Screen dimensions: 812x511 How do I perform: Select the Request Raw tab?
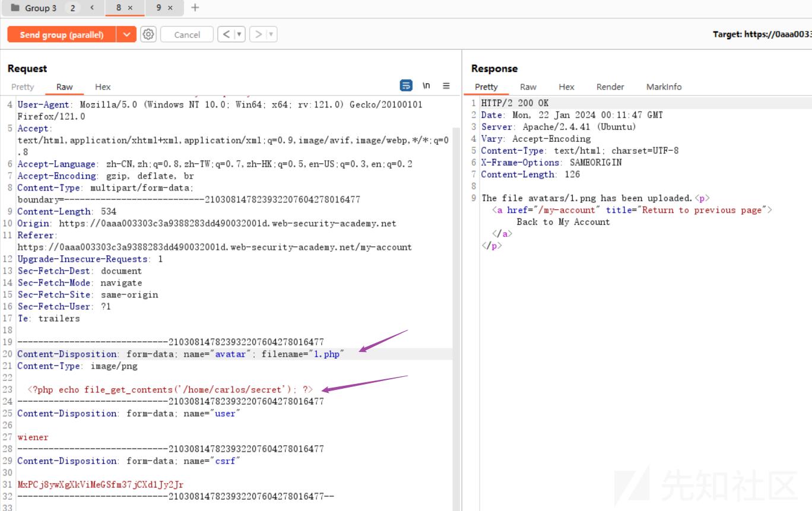coord(65,87)
